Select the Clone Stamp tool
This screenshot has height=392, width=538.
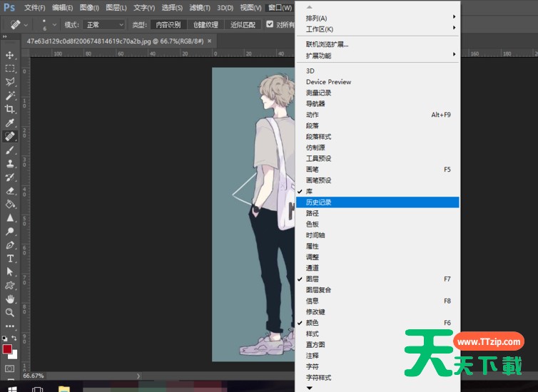tap(10, 163)
